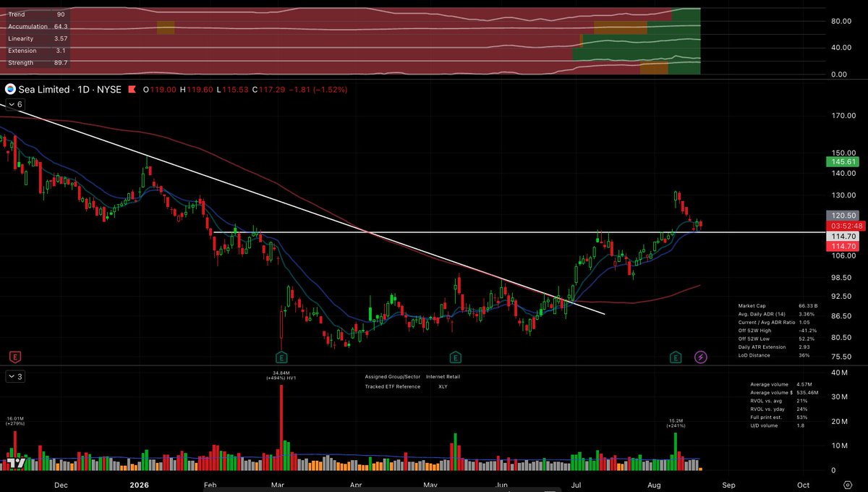
Task: Open the green earnings E marker near March
Action: coord(280,357)
